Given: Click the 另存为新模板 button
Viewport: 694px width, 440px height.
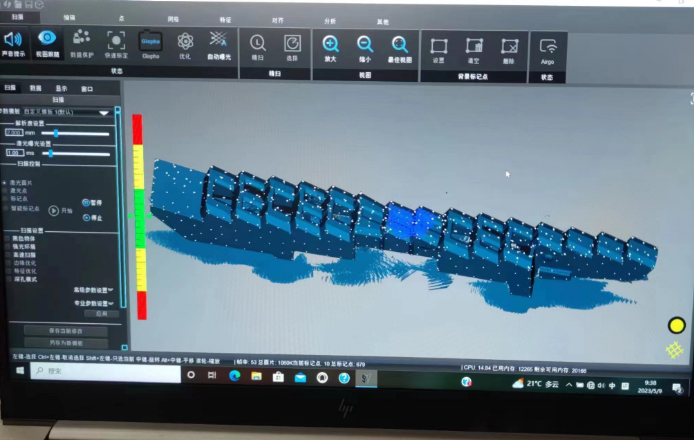Looking at the screenshot, I should tap(66, 343).
